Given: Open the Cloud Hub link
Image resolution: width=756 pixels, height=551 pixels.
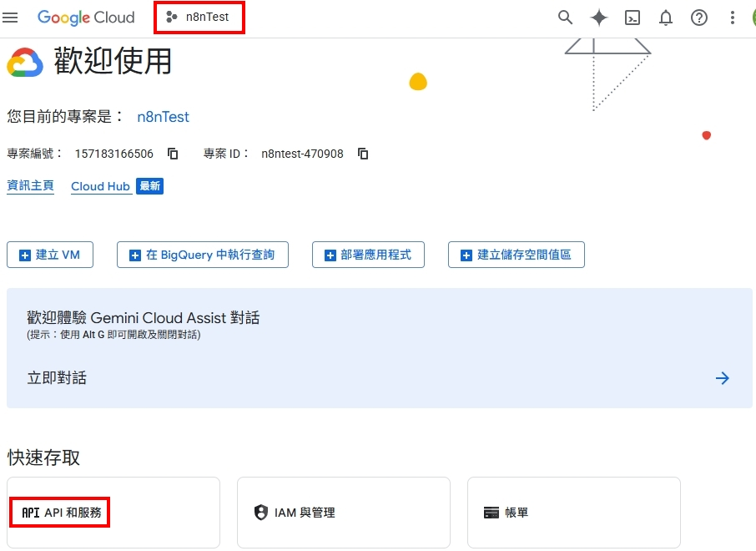Looking at the screenshot, I should click(100, 186).
